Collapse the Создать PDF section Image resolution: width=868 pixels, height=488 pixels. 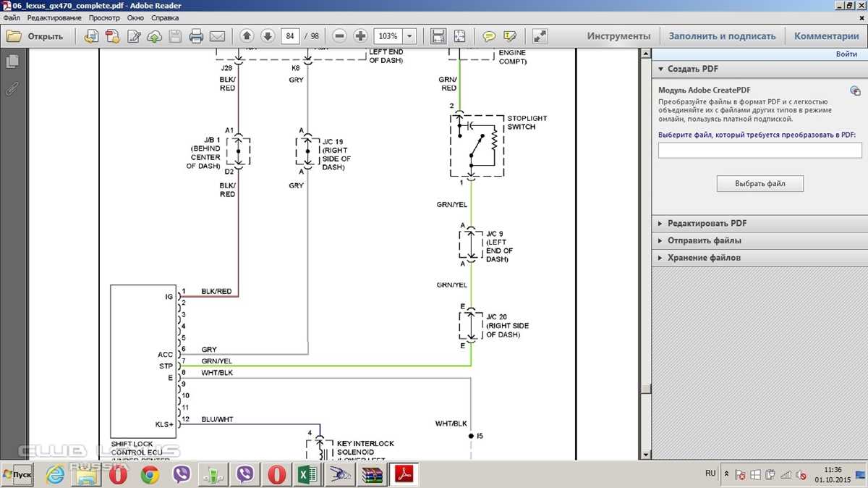(x=759, y=69)
